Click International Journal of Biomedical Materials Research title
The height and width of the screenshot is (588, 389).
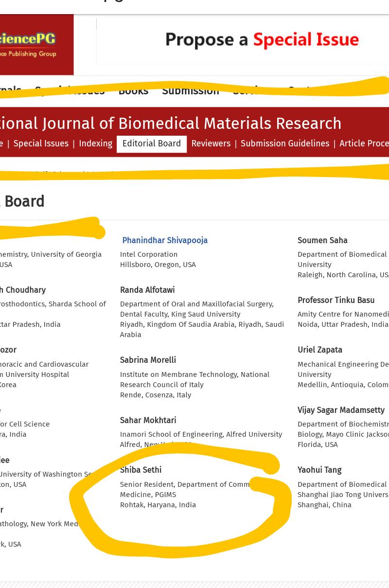171,124
